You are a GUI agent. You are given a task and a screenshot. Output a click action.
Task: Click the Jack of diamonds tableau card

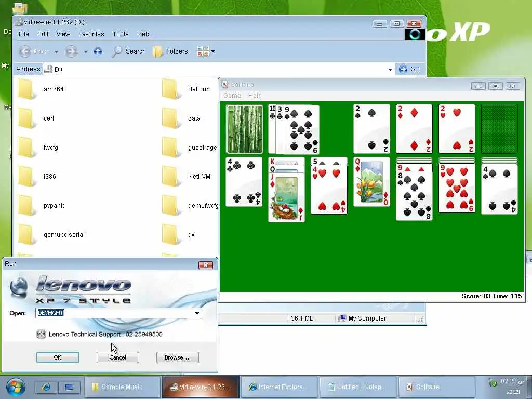point(287,198)
